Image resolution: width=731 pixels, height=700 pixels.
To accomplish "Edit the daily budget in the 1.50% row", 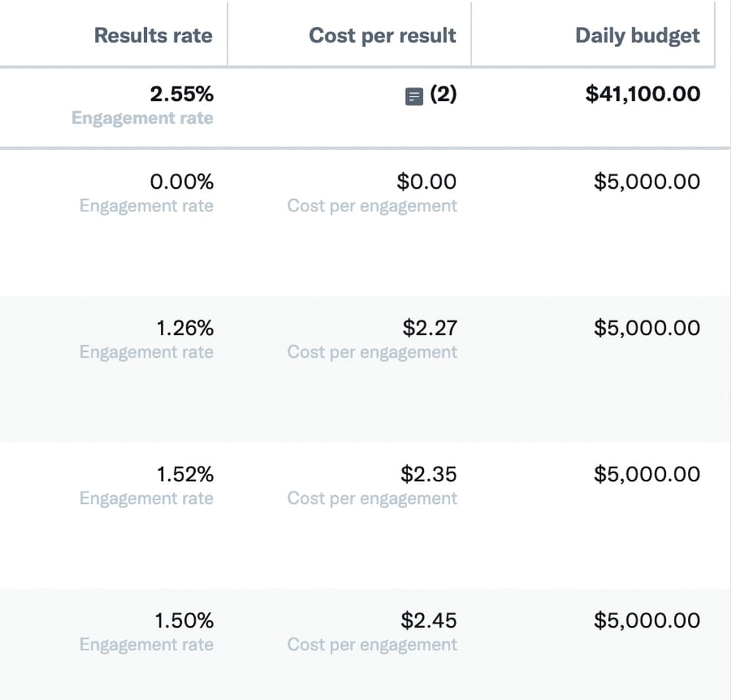I will coord(646,620).
